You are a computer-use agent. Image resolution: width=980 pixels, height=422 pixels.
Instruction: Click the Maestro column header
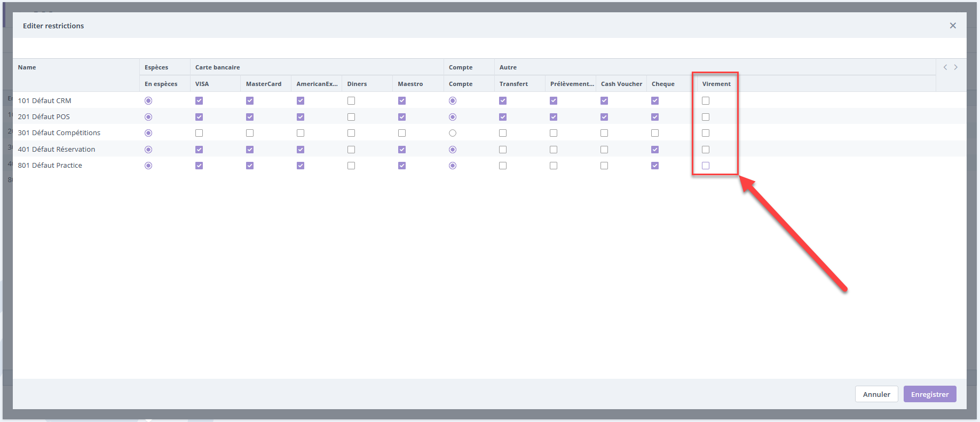410,84
